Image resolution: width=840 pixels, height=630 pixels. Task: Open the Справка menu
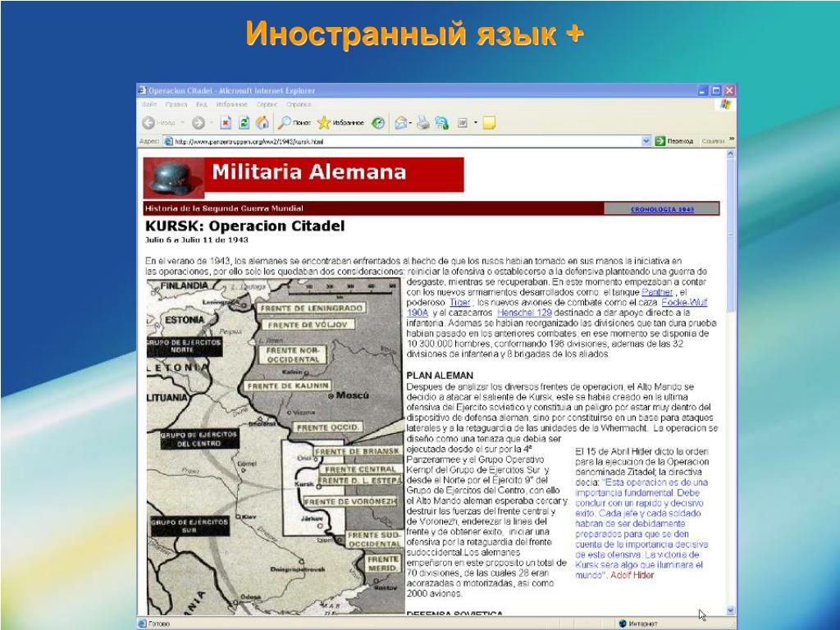click(299, 104)
